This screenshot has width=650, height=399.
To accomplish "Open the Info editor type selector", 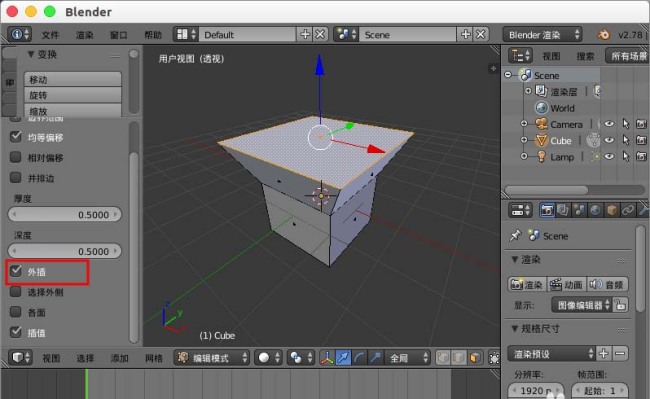I will pyautogui.click(x=19, y=34).
